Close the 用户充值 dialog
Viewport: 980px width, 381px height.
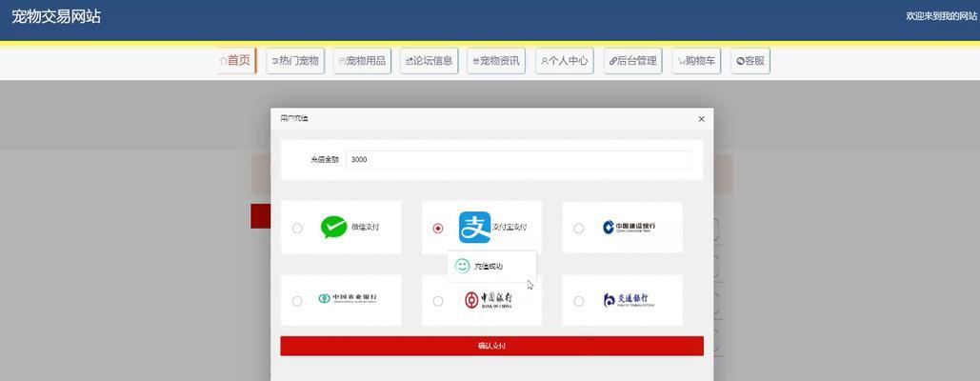(701, 119)
